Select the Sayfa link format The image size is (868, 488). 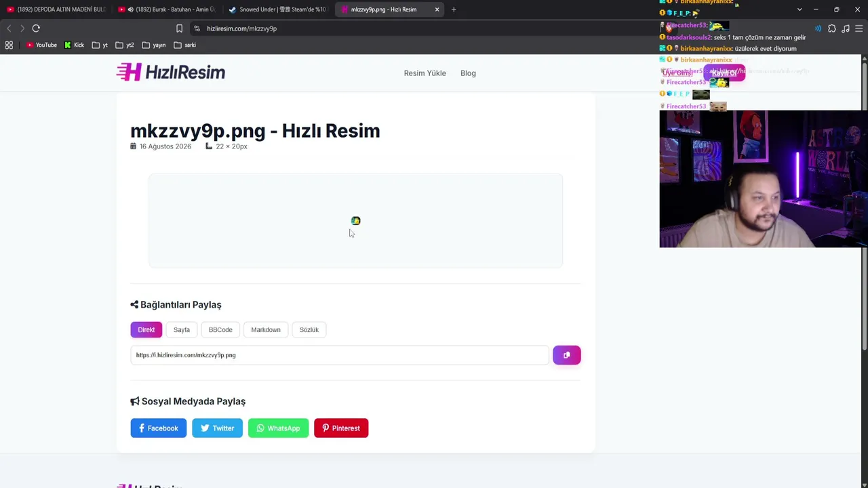coord(181,329)
